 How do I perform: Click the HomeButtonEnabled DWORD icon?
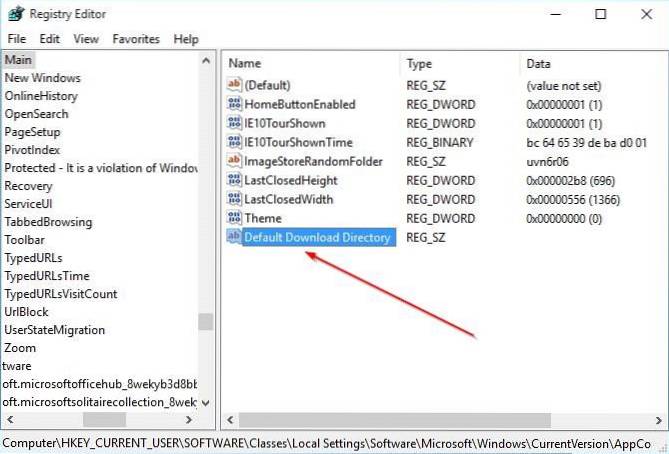(235, 105)
